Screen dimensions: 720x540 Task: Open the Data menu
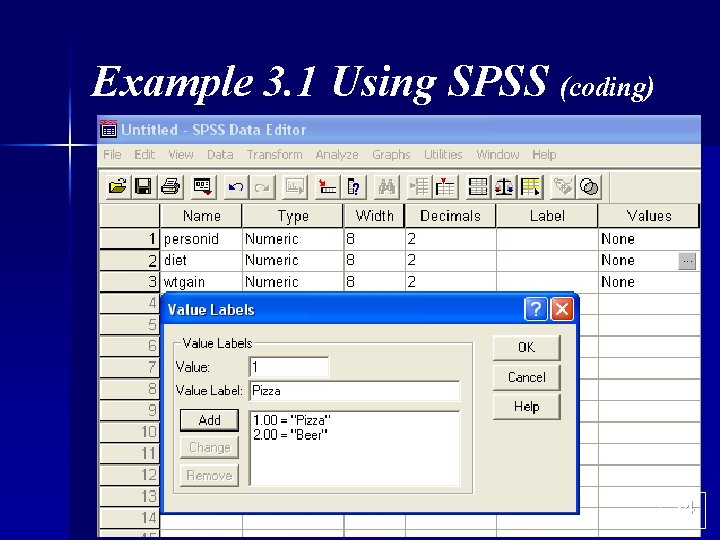220,155
